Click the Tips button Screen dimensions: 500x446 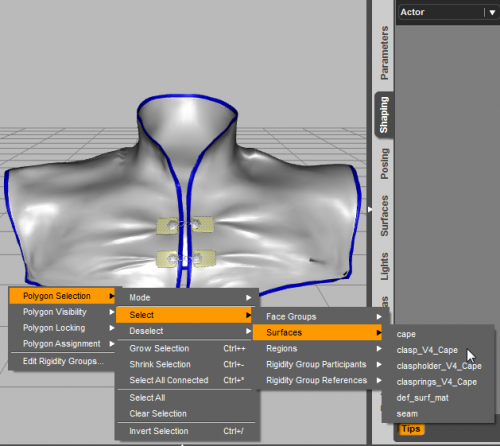coord(411,429)
